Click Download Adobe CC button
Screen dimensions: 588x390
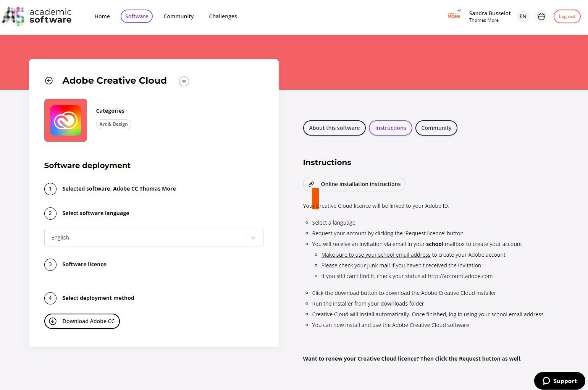(x=82, y=321)
